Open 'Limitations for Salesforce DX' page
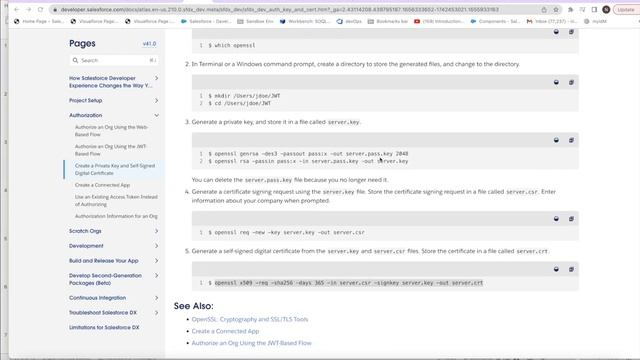Screen dimensions: 640x360 104,327
